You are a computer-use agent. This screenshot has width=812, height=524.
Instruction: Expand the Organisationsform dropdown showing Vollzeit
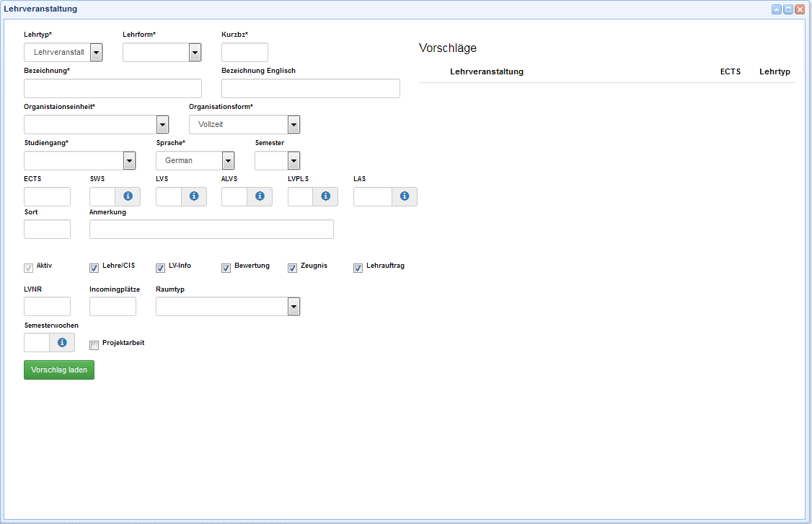(x=294, y=124)
